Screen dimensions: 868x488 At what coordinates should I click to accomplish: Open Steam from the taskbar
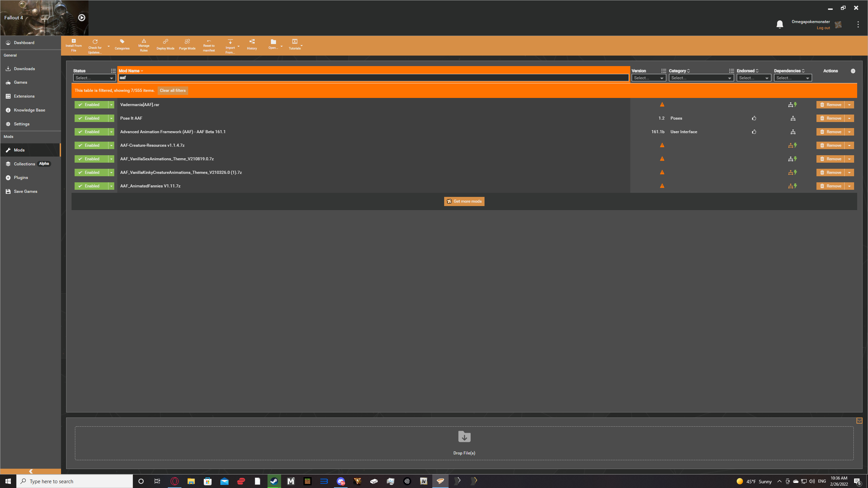[274, 481]
